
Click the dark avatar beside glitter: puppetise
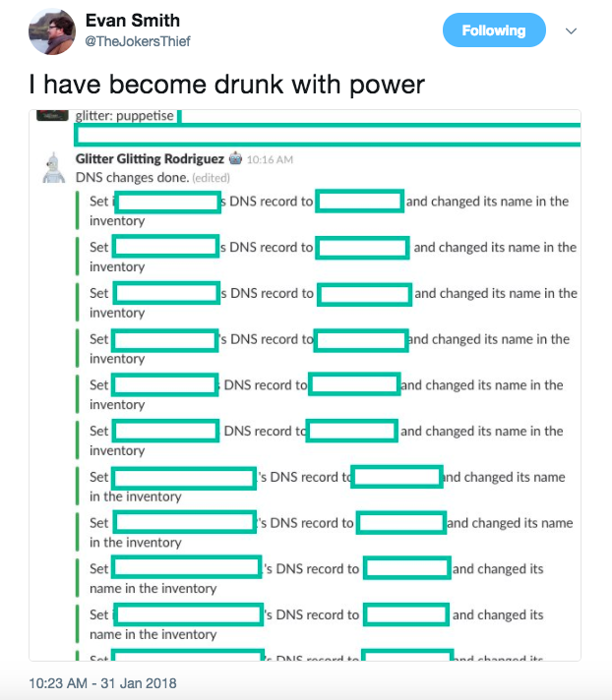[52, 115]
